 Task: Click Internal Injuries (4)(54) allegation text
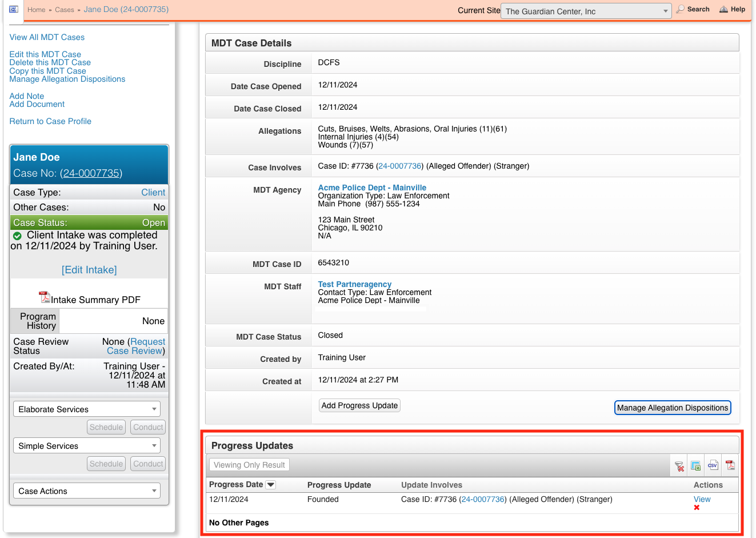click(358, 137)
